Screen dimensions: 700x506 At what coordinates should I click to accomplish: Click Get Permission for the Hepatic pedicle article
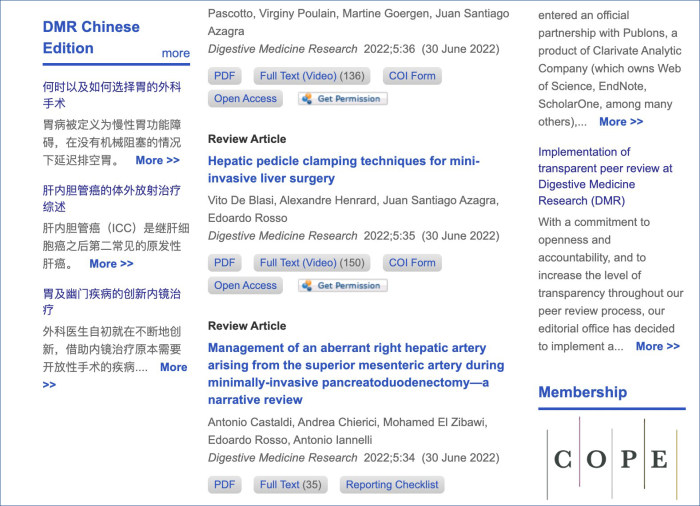(343, 285)
